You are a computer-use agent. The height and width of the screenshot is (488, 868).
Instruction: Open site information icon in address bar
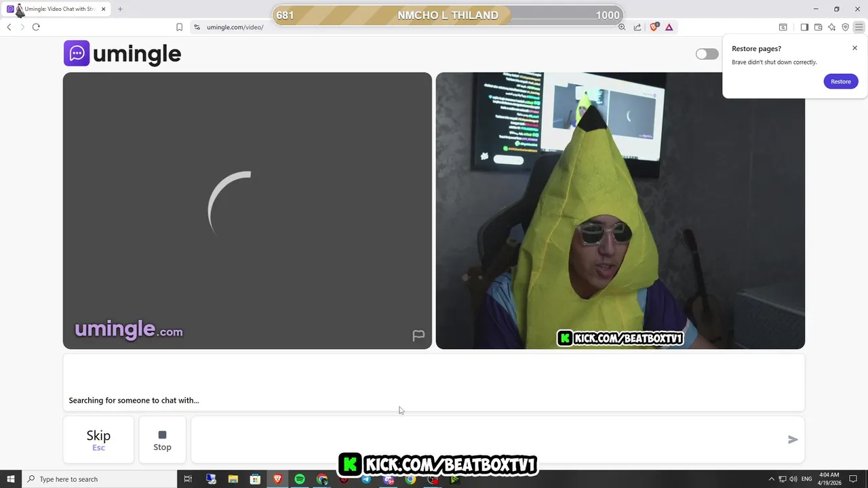click(x=197, y=27)
